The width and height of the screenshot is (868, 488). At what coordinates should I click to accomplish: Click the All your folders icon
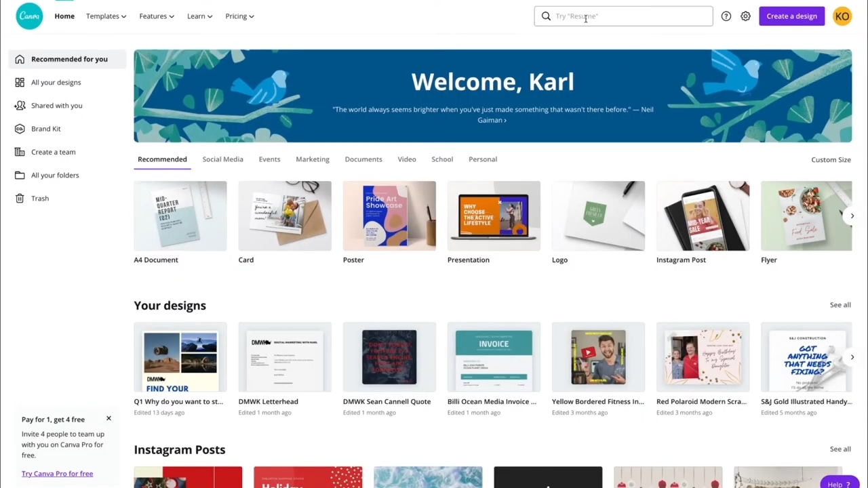pos(20,175)
